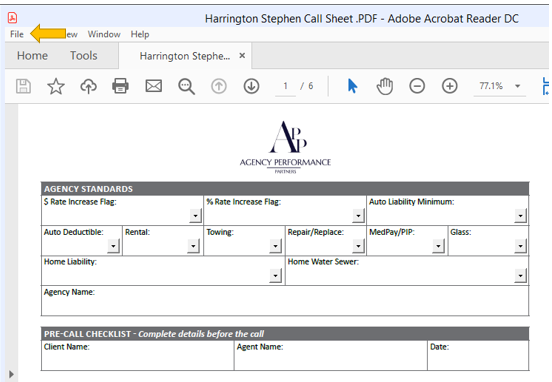Click the page number field
552x382 pixels.
click(286, 86)
